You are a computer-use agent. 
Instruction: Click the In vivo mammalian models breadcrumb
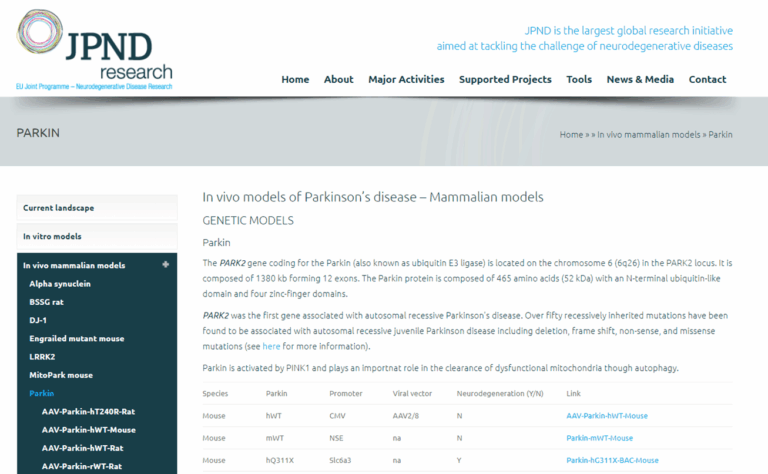(648, 135)
